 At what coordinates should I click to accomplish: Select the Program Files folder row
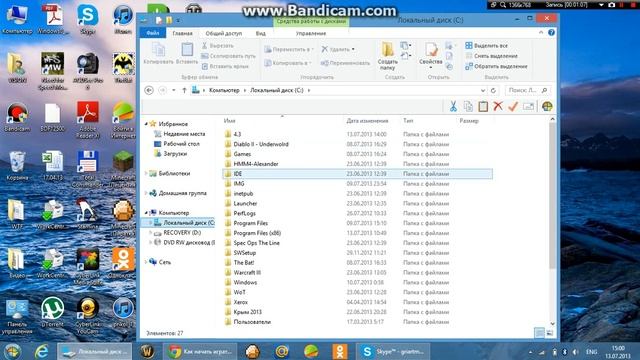pos(358,223)
